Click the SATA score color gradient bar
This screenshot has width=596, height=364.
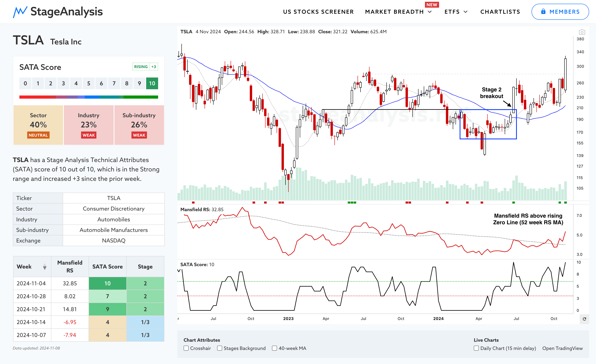click(x=89, y=97)
